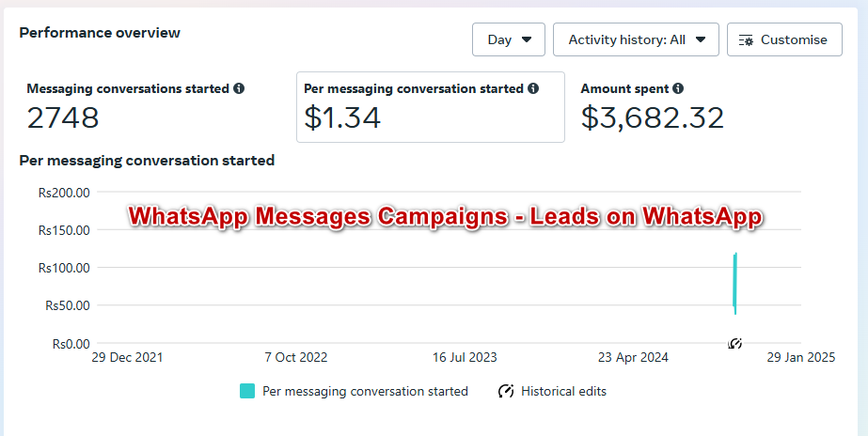Click the $3,682.32 amount value
This screenshot has width=868, height=436.
point(653,117)
